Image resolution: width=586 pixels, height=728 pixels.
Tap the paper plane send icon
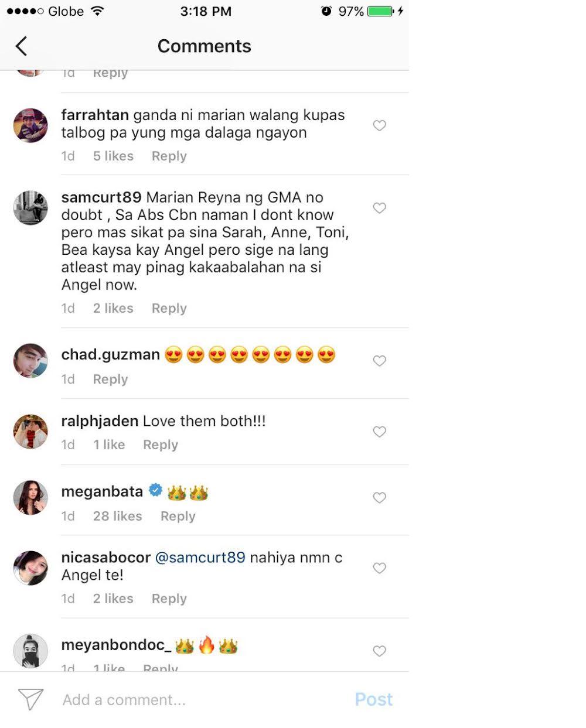(30, 699)
